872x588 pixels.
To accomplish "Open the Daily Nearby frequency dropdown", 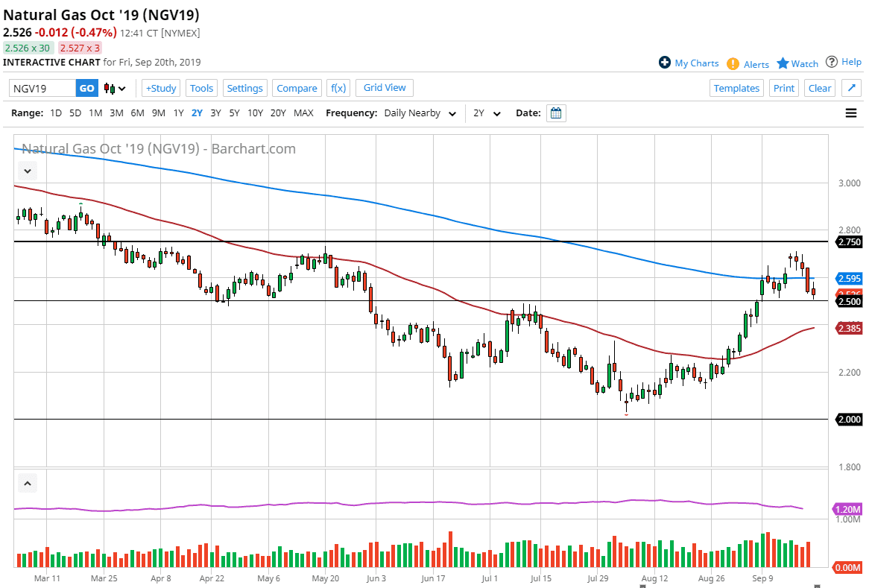I will tap(420, 113).
